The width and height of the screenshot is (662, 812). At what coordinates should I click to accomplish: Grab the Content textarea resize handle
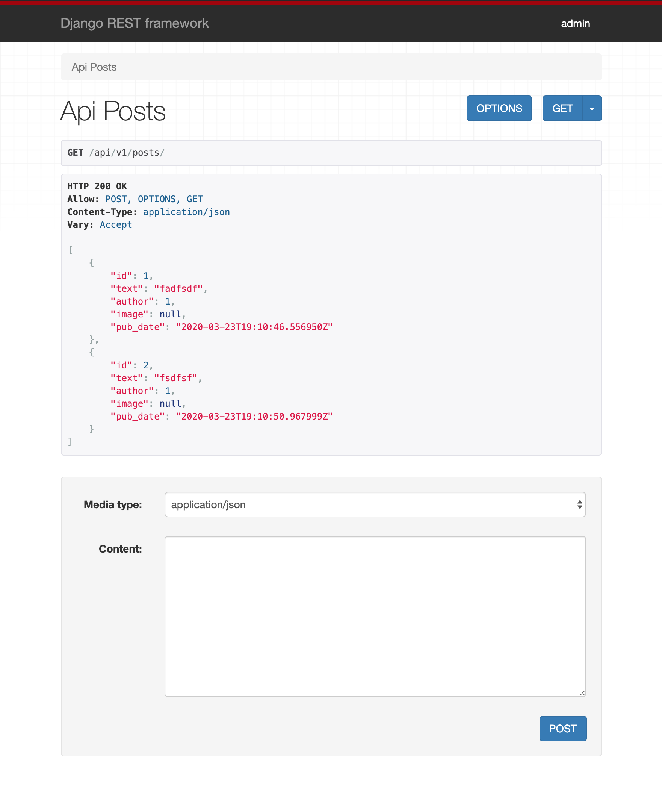click(x=582, y=692)
